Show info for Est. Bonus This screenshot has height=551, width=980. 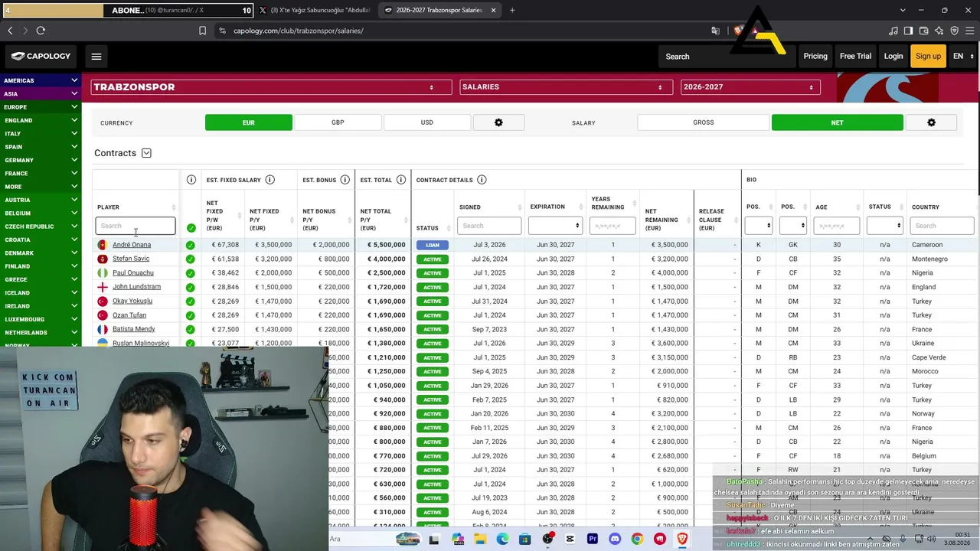pyautogui.click(x=345, y=180)
